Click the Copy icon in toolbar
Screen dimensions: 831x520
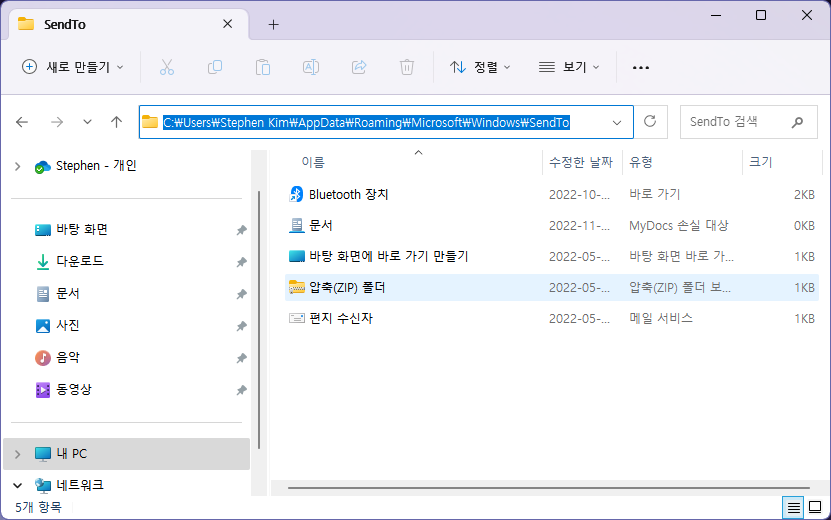click(215, 67)
